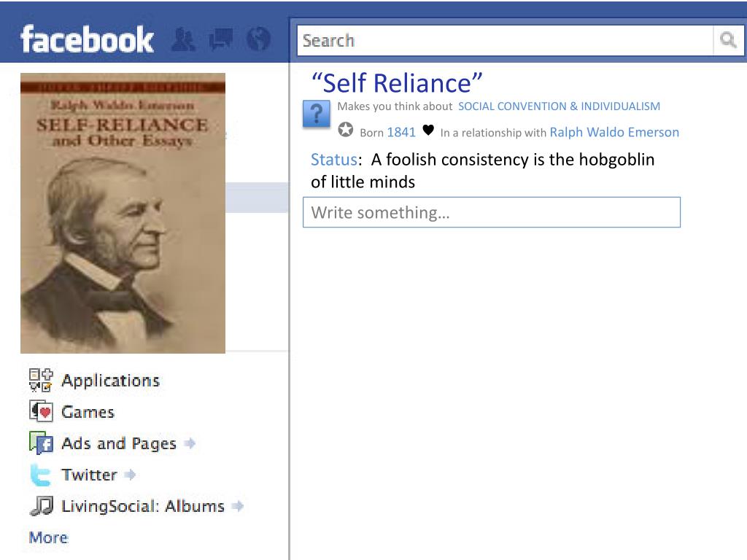
Task: Click "Makes you think about" text
Action: pyautogui.click(x=395, y=106)
